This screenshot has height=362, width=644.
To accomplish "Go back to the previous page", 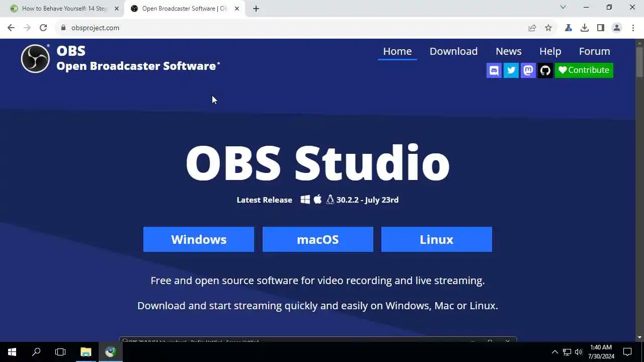I will (x=11, y=28).
